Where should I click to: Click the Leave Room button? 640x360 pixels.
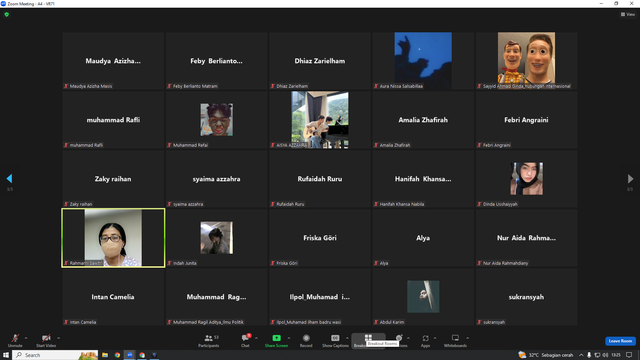(x=620, y=341)
